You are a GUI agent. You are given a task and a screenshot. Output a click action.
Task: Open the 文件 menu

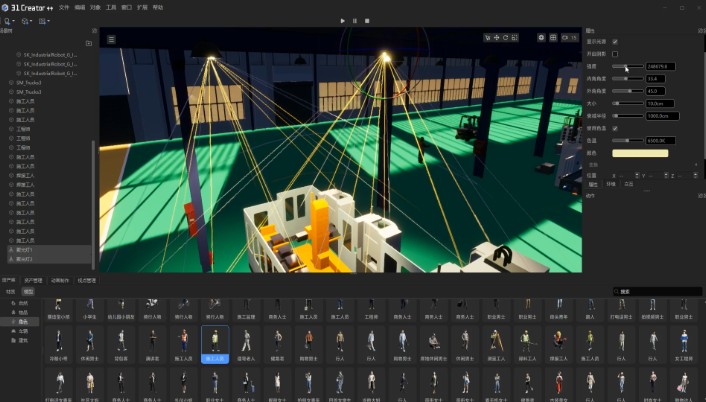(64, 7)
